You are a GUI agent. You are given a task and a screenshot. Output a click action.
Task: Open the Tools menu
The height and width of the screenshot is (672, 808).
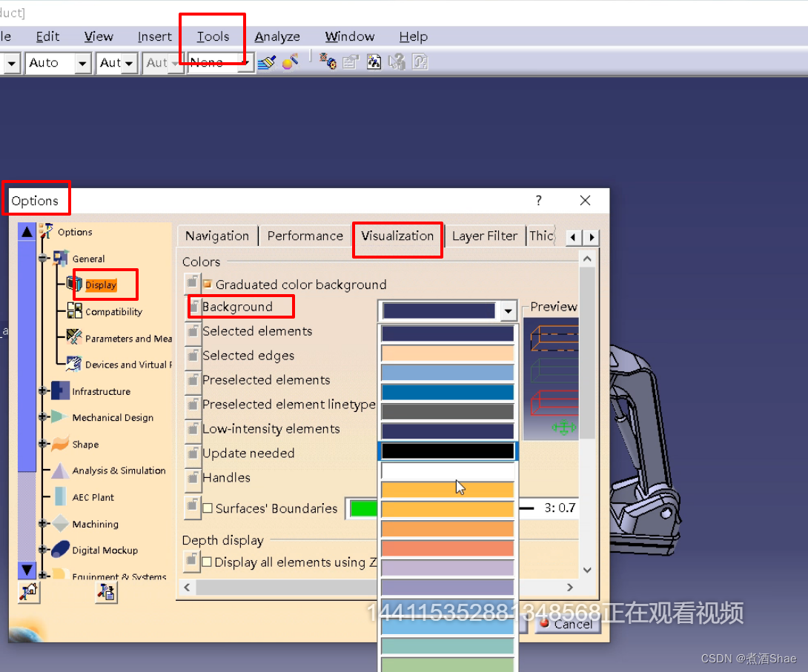[213, 36]
